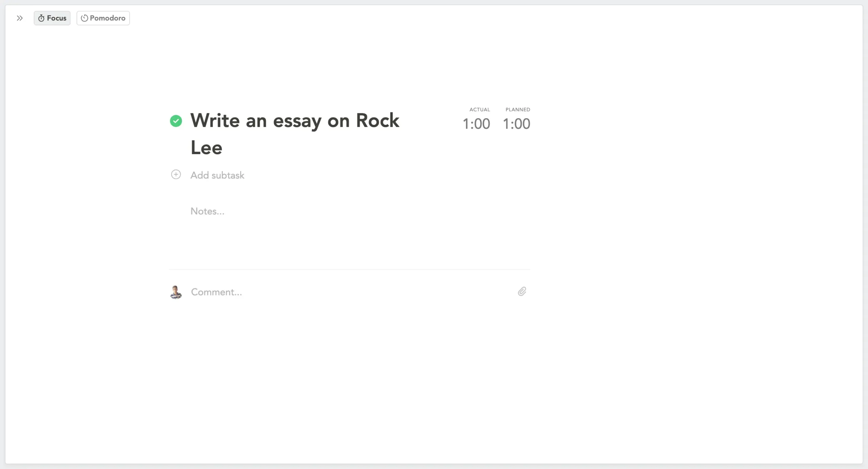Expand the sidebar with the double chevron
The width and height of the screenshot is (868, 469).
tap(20, 18)
